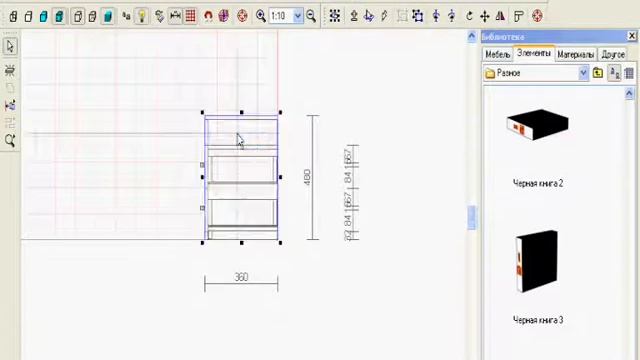Open the Другое library tab
The height and width of the screenshot is (360, 640).
pos(613,54)
